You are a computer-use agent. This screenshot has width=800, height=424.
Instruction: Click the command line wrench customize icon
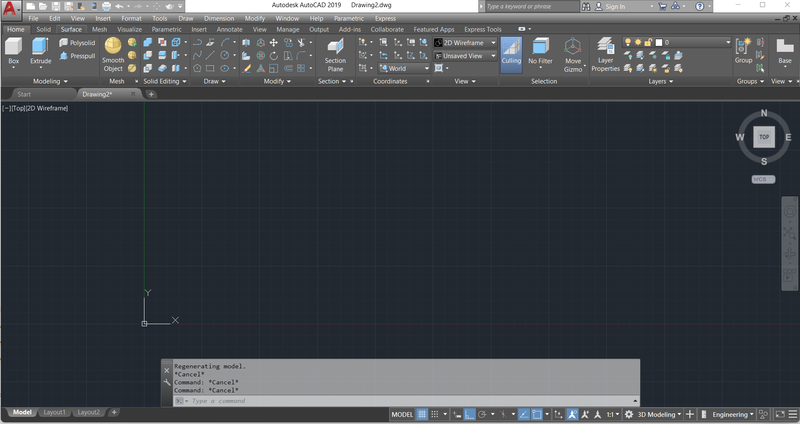point(167,382)
